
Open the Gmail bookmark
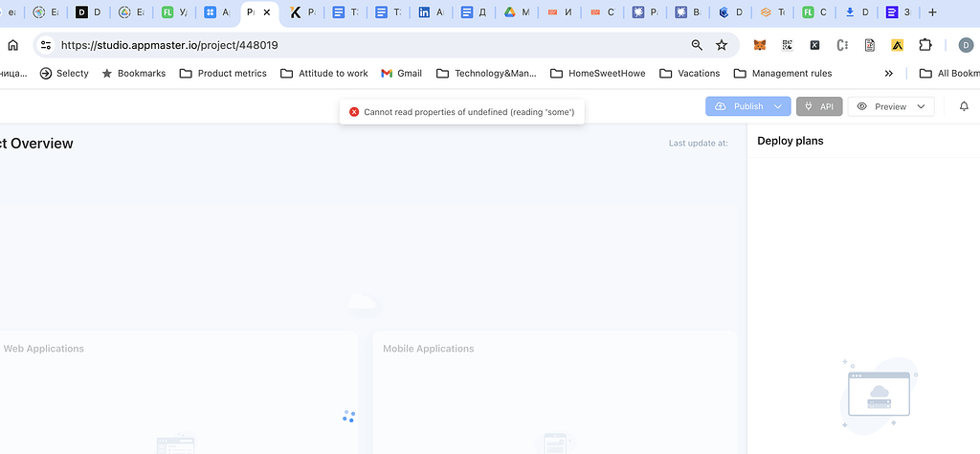pos(401,73)
